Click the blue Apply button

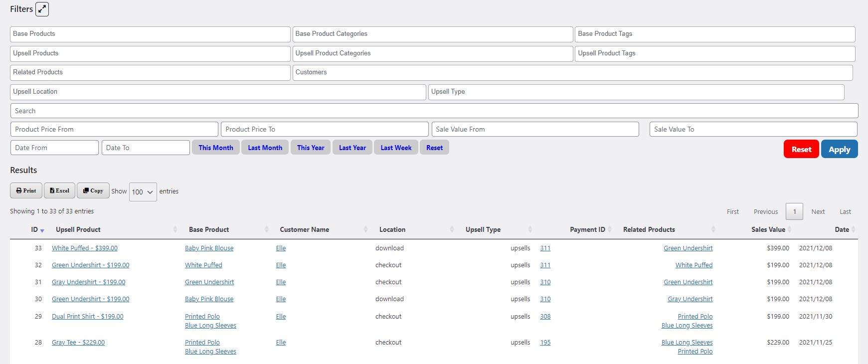[x=840, y=149]
